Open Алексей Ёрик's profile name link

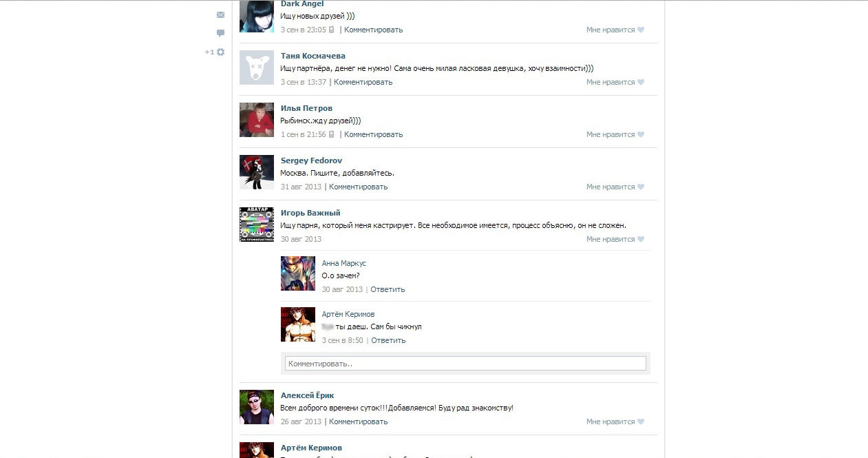pos(308,395)
